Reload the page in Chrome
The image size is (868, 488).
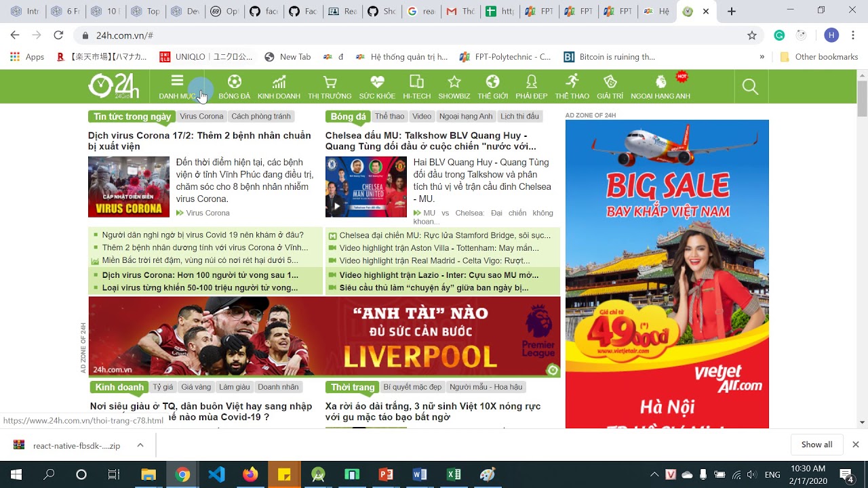(x=58, y=35)
